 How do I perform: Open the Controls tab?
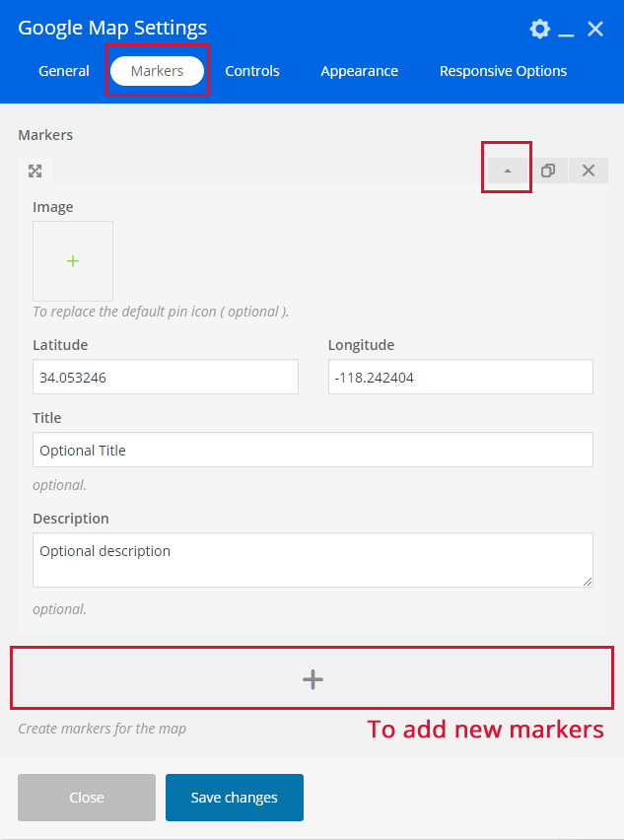252,71
